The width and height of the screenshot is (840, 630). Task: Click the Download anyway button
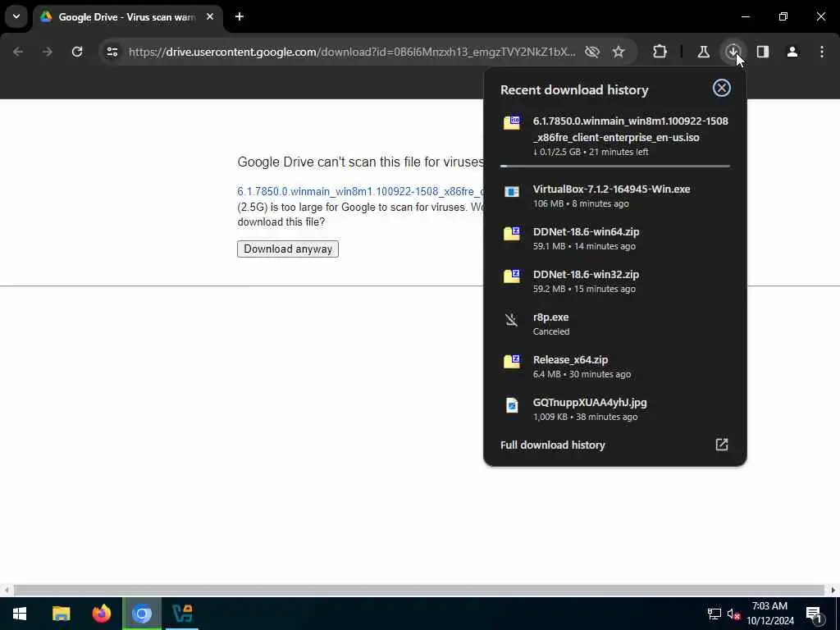pos(288,249)
